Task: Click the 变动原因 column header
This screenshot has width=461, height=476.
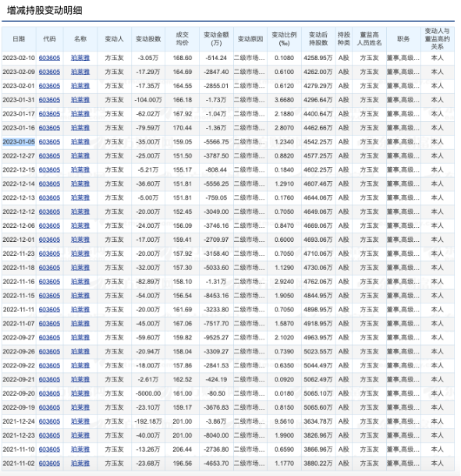Action: click(250, 39)
